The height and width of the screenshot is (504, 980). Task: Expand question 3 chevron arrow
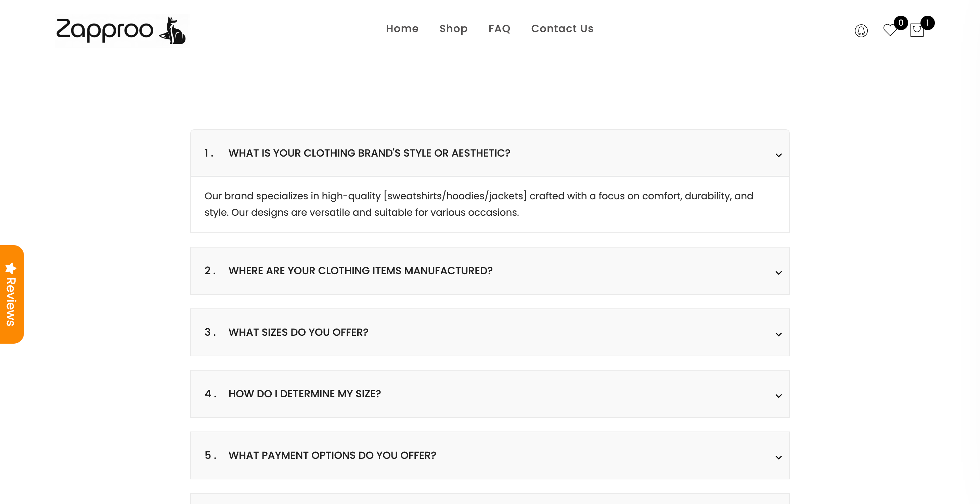point(778,334)
